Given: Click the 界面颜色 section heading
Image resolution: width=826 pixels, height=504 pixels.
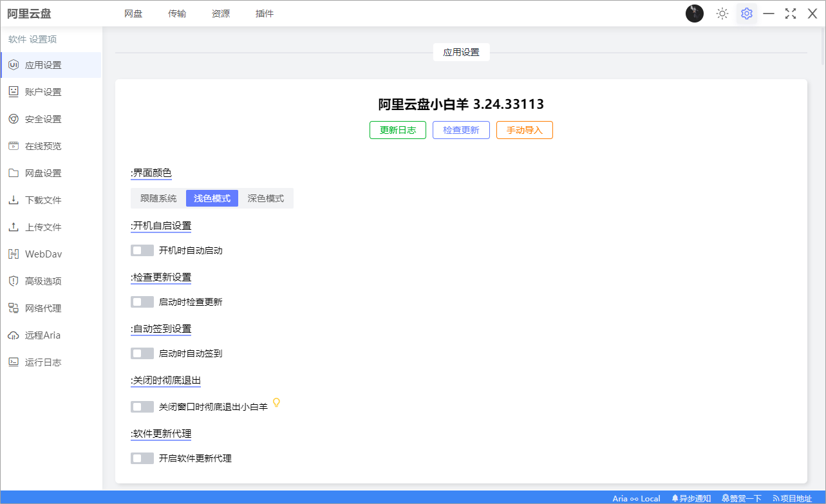Looking at the screenshot, I should click(151, 173).
